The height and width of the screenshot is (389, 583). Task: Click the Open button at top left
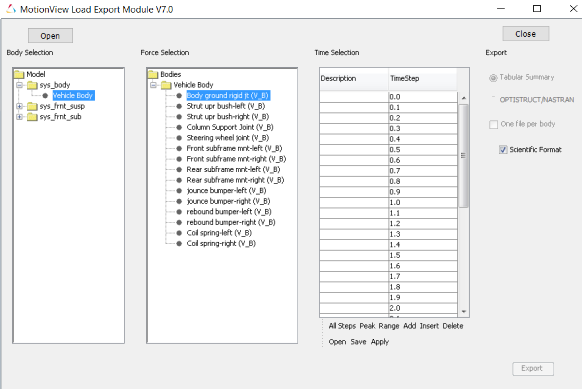[x=50, y=36]
